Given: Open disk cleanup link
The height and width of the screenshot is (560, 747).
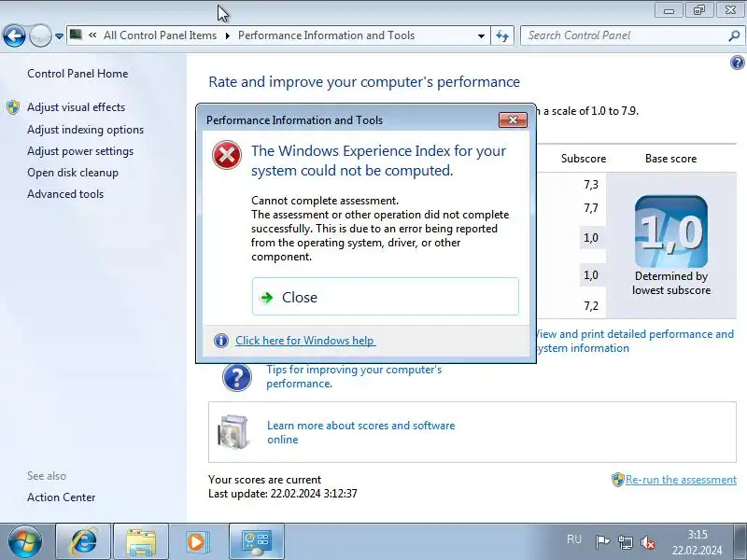Looking at the screenshot, I should tap(73, 173).
